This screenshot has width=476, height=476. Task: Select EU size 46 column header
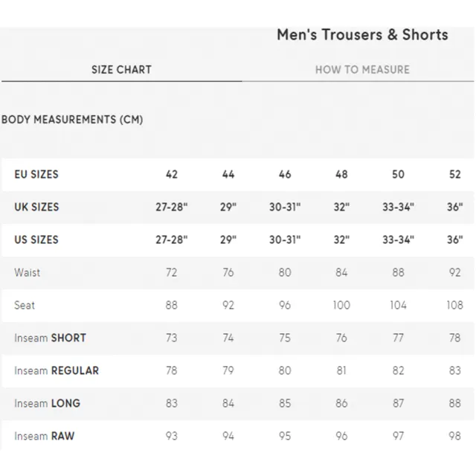pos(285,175)
